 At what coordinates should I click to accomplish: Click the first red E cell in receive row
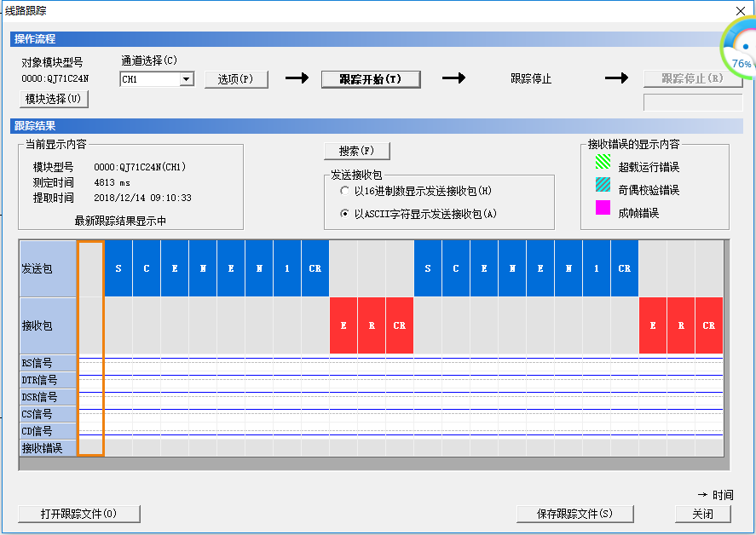tap(343, 325)
